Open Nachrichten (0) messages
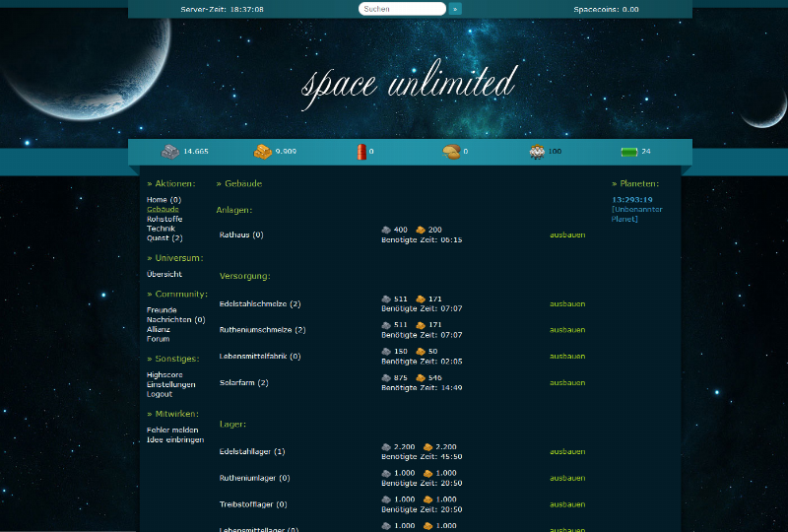 [x=176, y=319]
